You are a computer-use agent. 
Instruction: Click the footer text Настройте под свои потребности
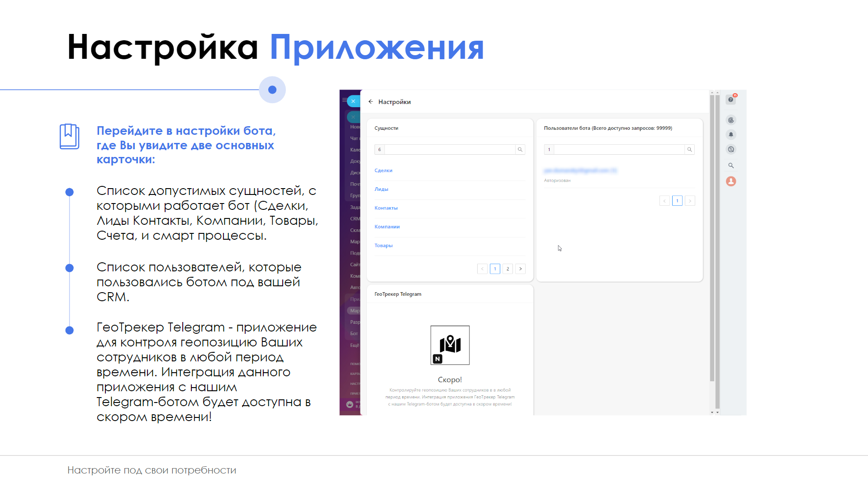(152, 470)
